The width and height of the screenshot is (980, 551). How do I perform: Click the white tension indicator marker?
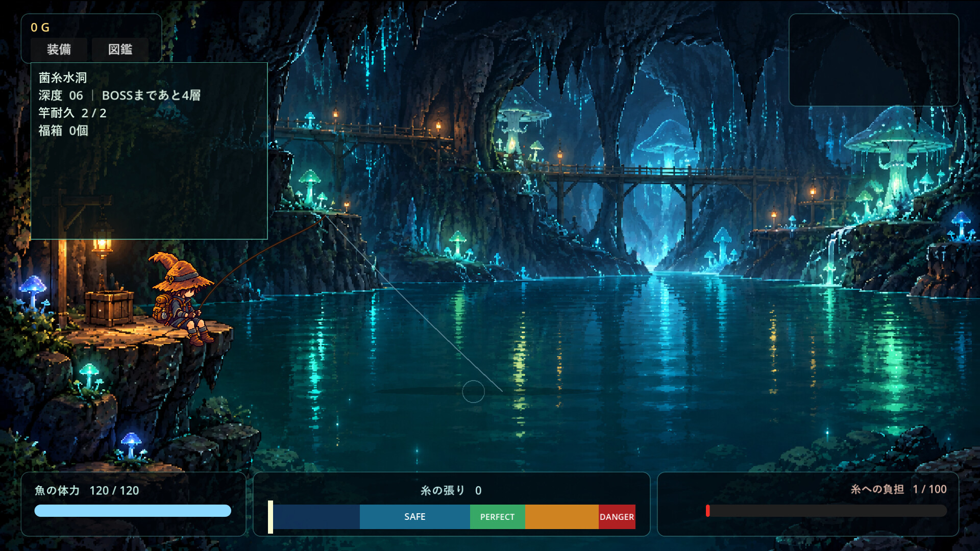pyautogui.click(x=271, y=517)
